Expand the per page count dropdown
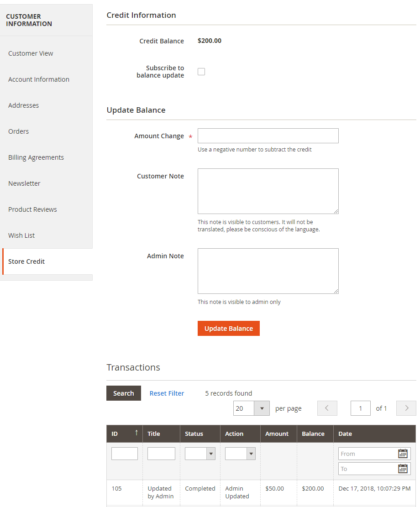420x507 pixels. click(262, 408)
